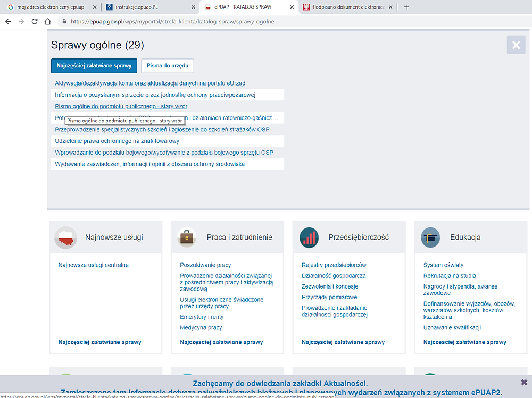Open 'Rekrutacja na studia' link
Viewport: 532px width, 398px height.
point(450,276)
